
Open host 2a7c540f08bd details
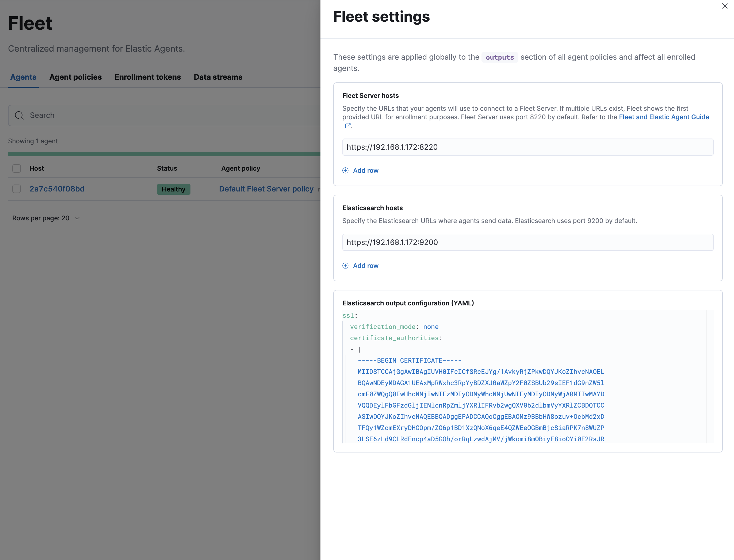coord(57,189)
